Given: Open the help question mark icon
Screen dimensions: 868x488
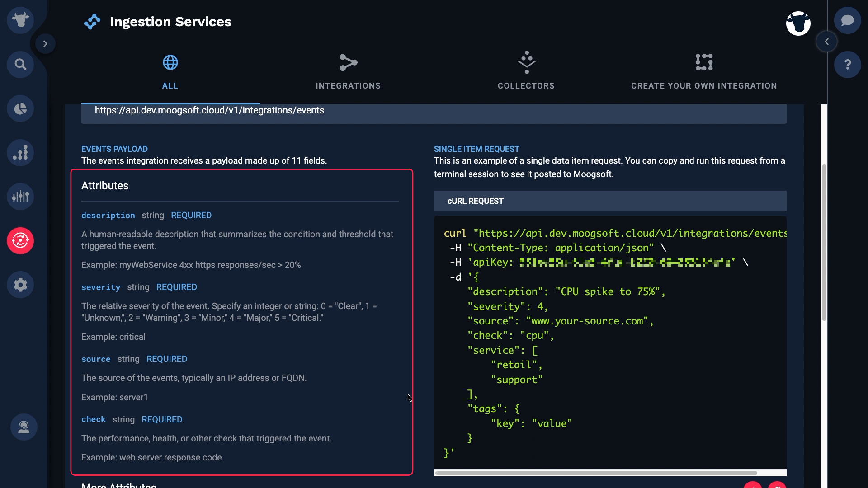Looking at the screenshot, I should pos(848,64).
